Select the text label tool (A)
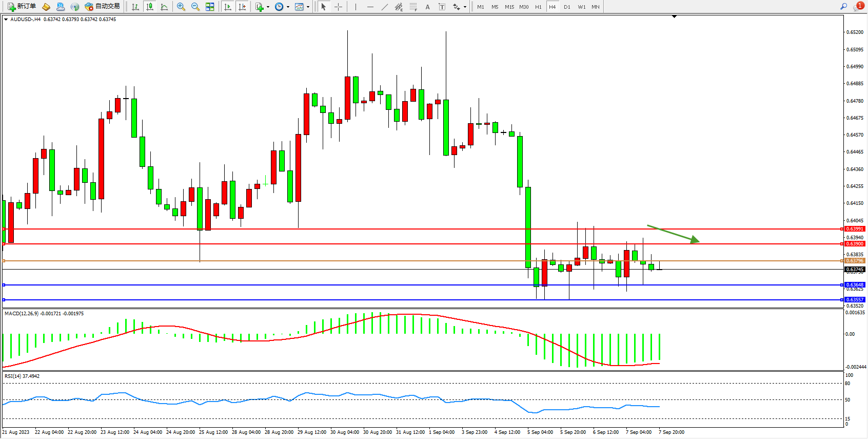This screenshot has height=439, width=868. coord(427,7)
